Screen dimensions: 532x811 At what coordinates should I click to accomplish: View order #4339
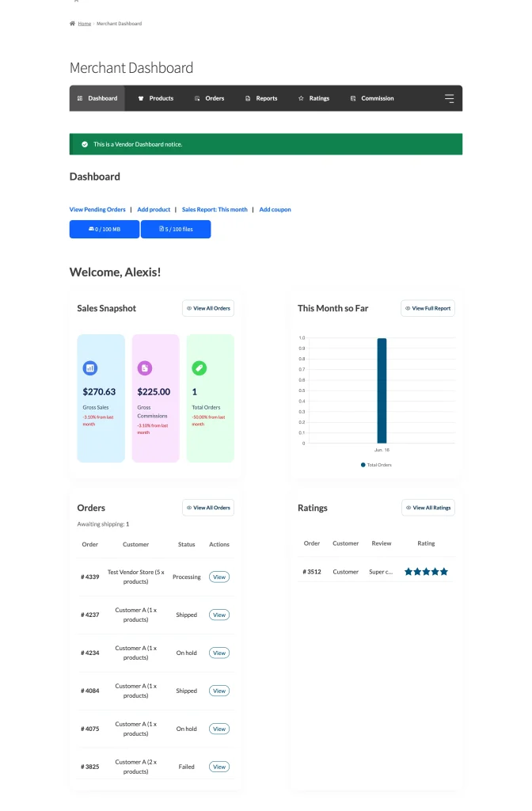219,577
